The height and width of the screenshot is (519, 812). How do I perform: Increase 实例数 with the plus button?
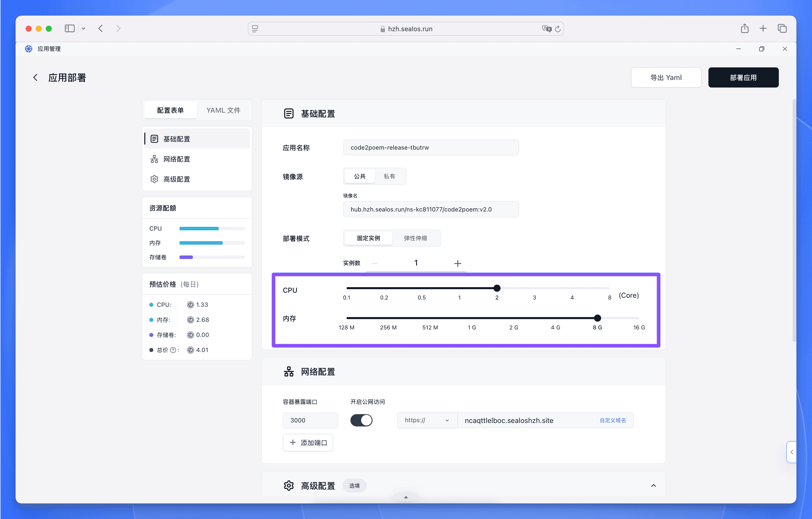point(458,263)
